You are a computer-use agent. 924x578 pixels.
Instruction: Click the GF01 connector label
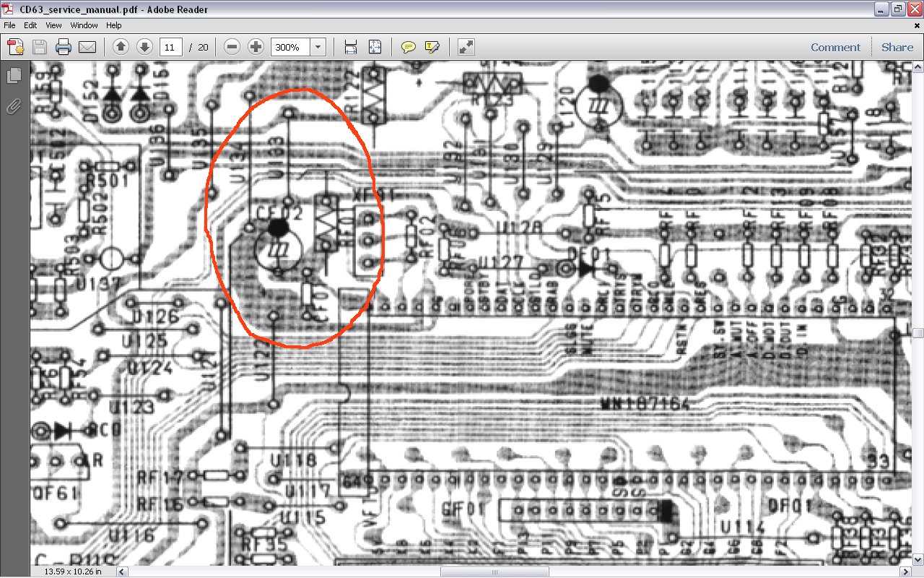tap(462, 509)
